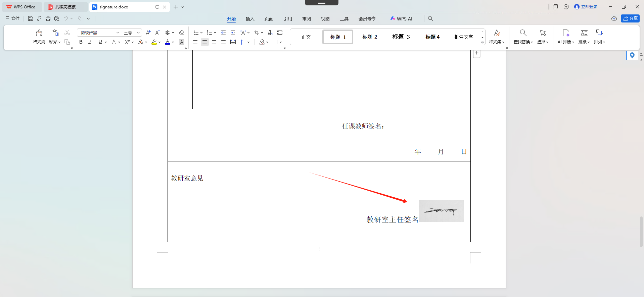The image size is (644, 297).
Task: Toggle underline formatting
Action: coord(100,42)
